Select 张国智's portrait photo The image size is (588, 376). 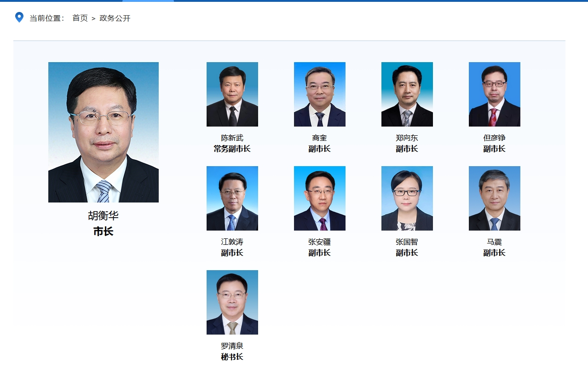click(x=407, y=198)
